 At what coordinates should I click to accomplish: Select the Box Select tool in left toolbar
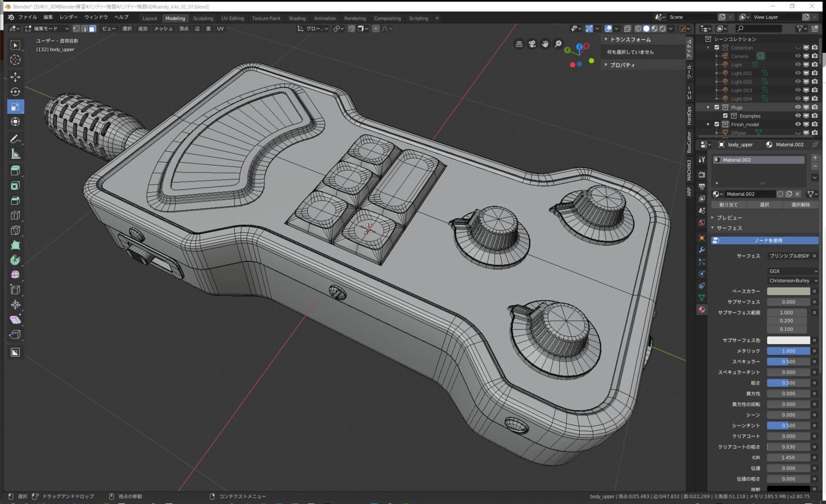tap(15, 45)
